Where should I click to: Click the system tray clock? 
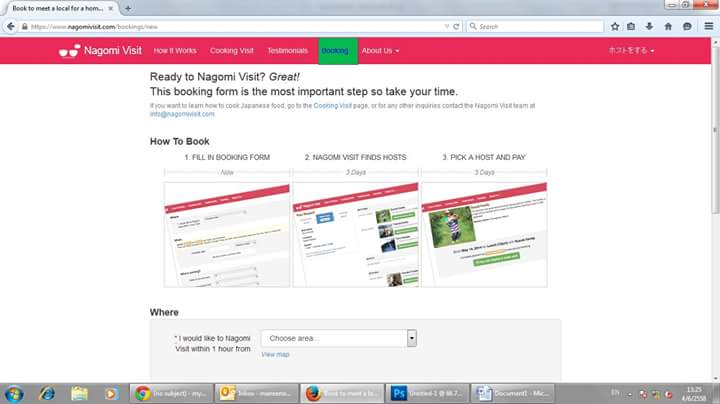694,394
